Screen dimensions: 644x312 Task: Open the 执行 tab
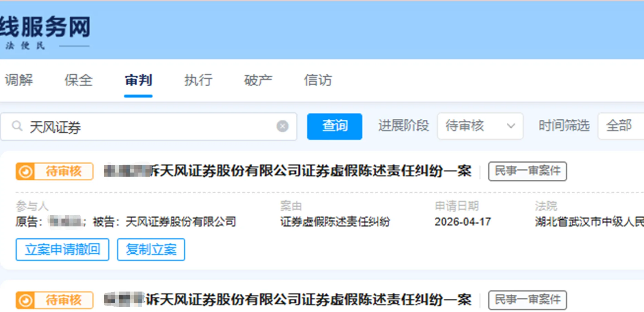click(x=198, y=80)
